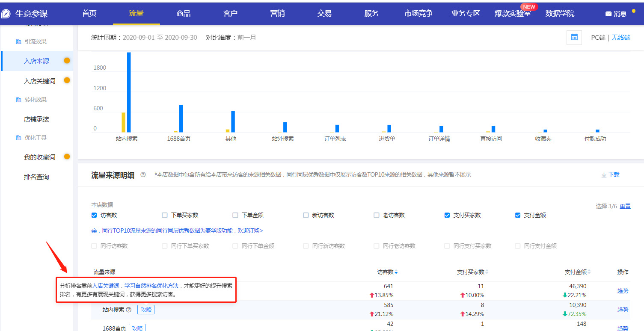644x331 pixels.
Task: Enable the 下单买家数 checkbox
Action: 165,215
